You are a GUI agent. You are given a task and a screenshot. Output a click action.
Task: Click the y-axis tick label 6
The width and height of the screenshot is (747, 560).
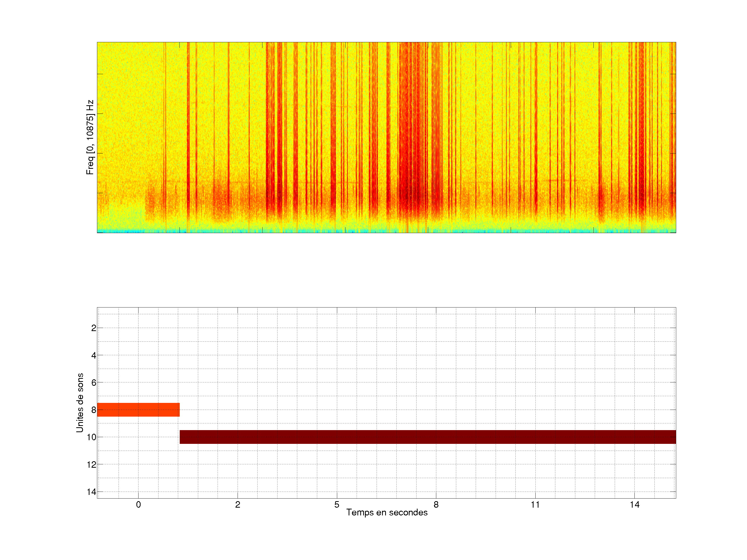tap(94, 383)
